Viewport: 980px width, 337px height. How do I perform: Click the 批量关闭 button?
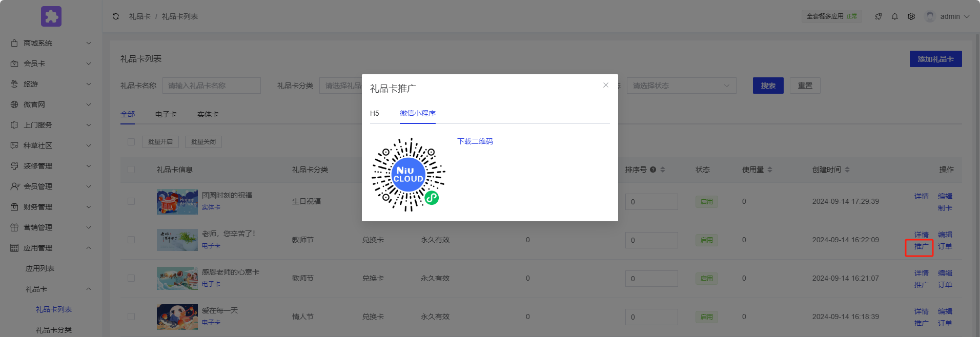click(203, 142)
